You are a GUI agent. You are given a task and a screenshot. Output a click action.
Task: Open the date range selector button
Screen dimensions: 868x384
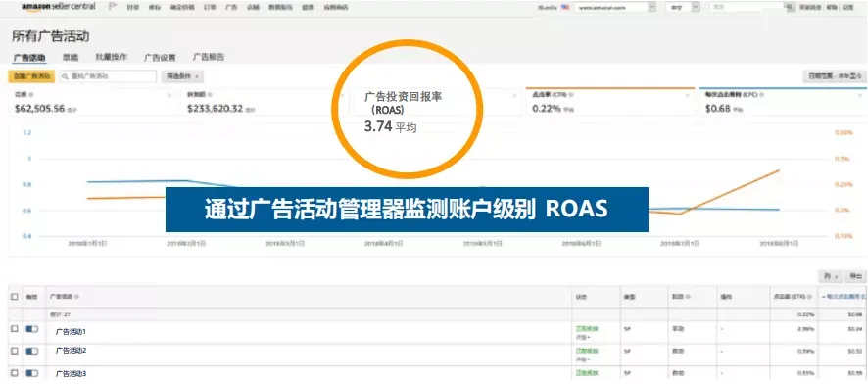(835, 76)
